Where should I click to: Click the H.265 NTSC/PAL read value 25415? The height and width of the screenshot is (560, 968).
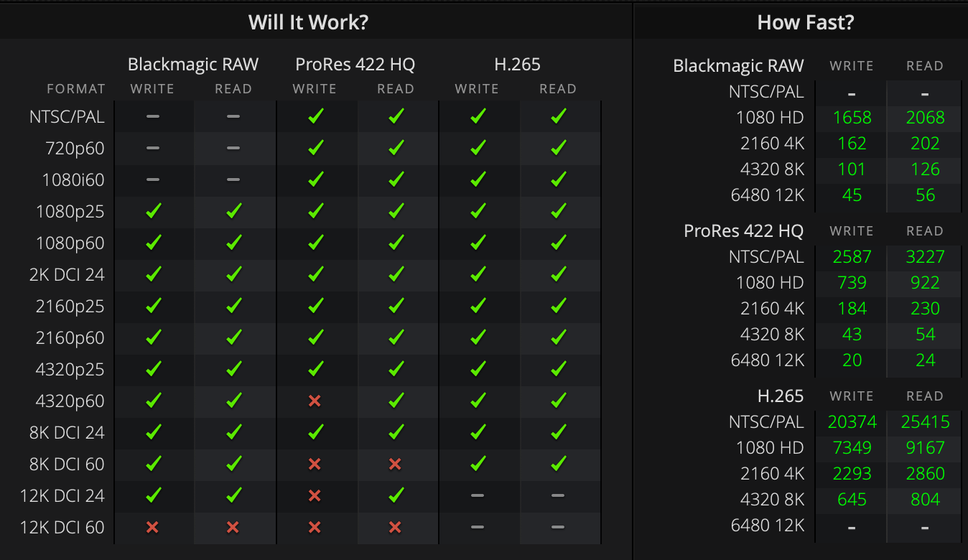point(925,422)
